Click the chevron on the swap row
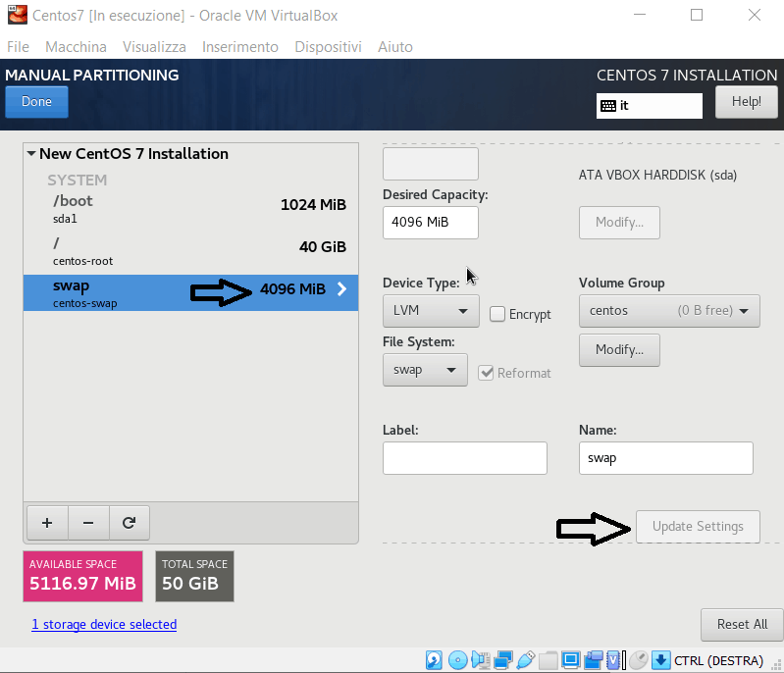This screenshot has width=784, height=673. (x=342, y=289)
